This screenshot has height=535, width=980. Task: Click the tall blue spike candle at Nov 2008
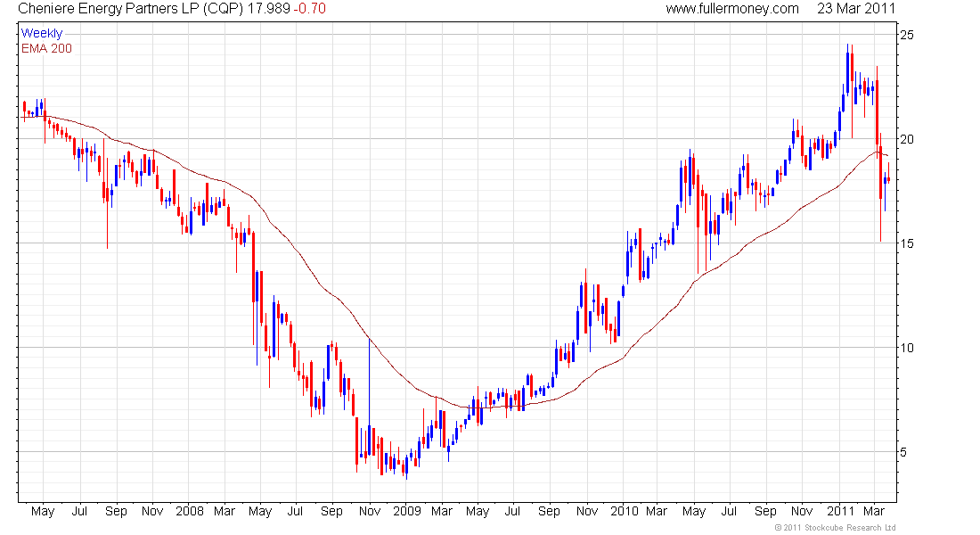point(370,397)
